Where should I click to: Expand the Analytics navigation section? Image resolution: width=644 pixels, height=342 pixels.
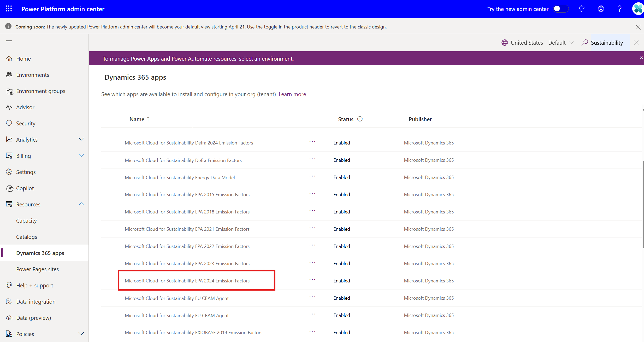tap(81, 140)
